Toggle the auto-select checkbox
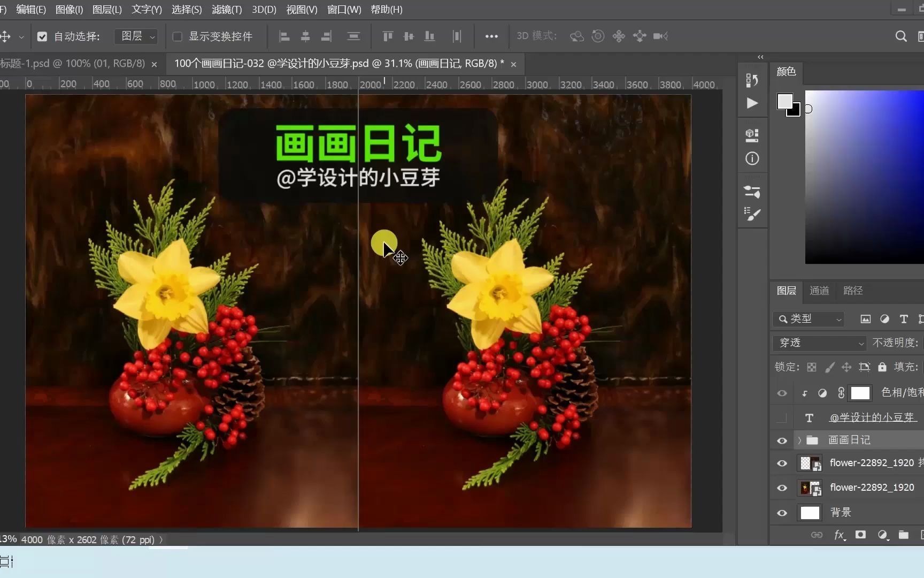924x578 pixels. point(42,36)
